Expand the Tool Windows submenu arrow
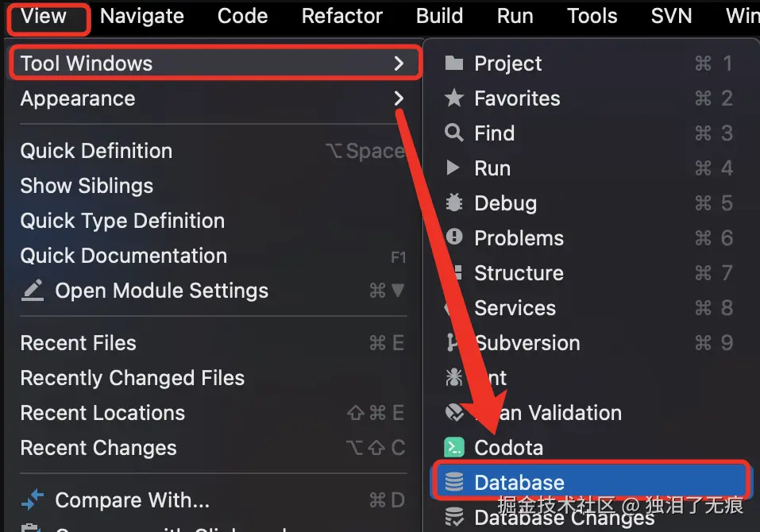This screenshot has height=532, width=760. [x=399, y=64]
